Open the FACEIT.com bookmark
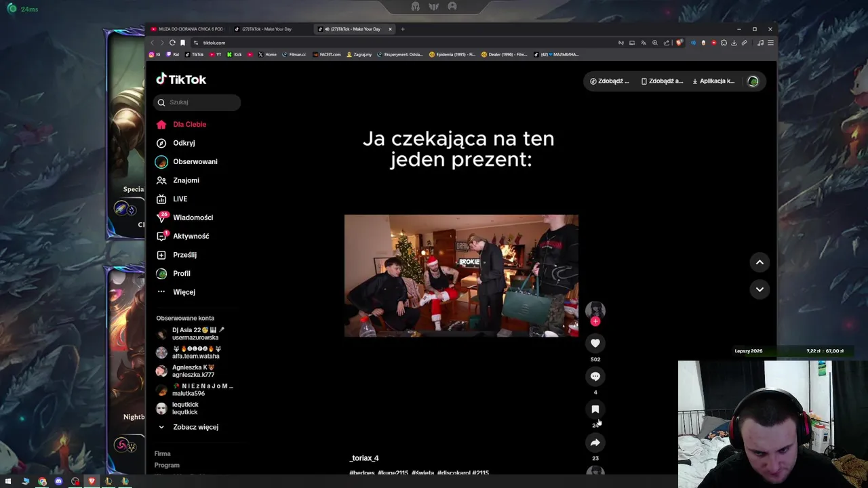Image resolution: width=868 pixels, height=488 pixels. click(327, 54)
